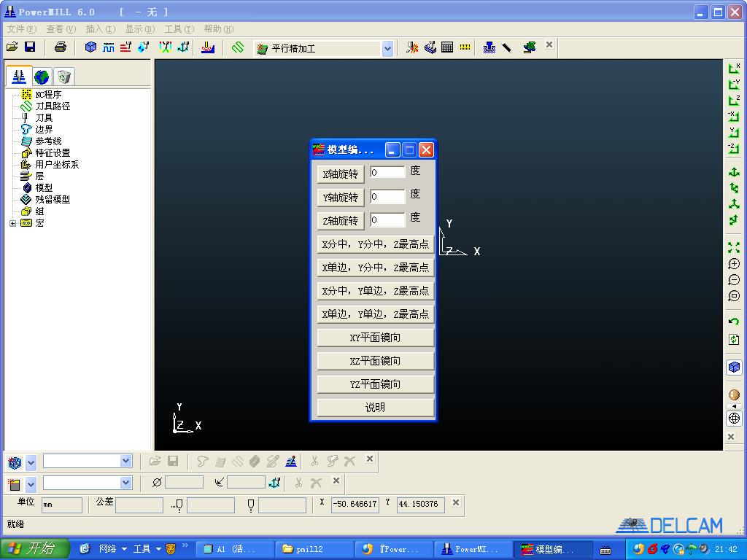Click the wireframe globe icon
Image resolution: width=747 pixels, height=560 pixels.
(734, 418)
